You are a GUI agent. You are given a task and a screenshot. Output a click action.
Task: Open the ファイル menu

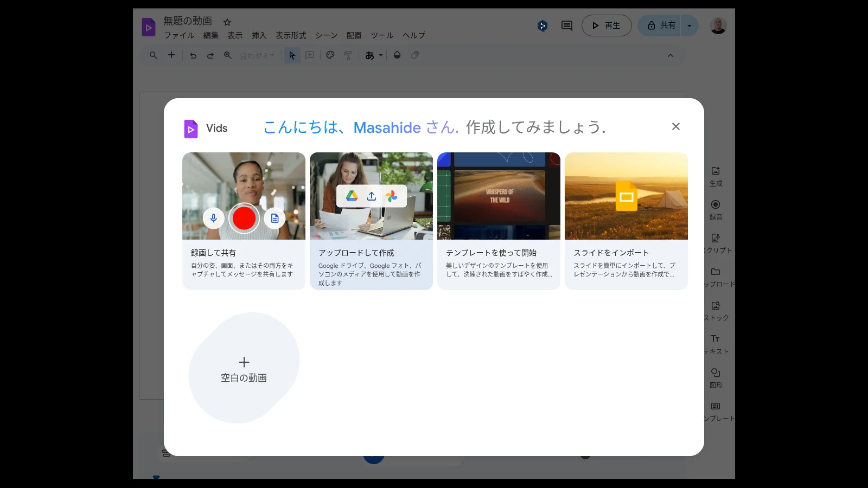(x=179, y=35)
